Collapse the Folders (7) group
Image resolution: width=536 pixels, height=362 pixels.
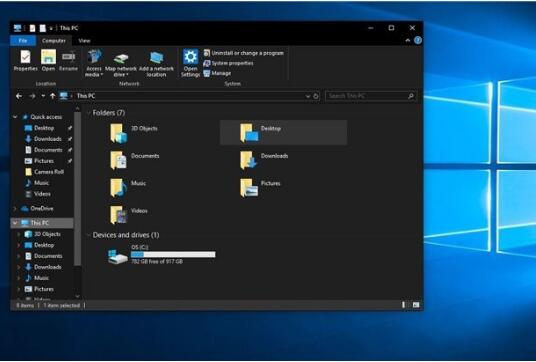pyautogui.click(x=88, y=113)
